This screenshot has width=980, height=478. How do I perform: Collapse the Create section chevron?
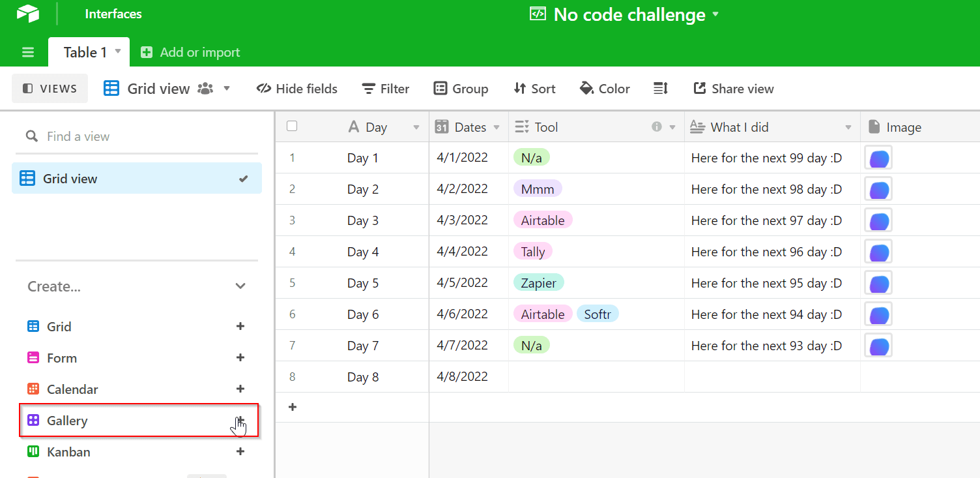240,286
